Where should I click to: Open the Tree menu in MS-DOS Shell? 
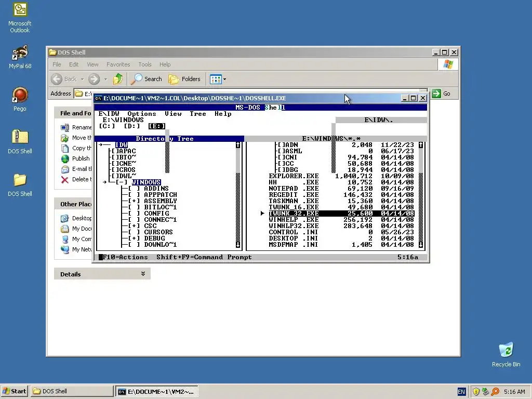click(198, 114)
